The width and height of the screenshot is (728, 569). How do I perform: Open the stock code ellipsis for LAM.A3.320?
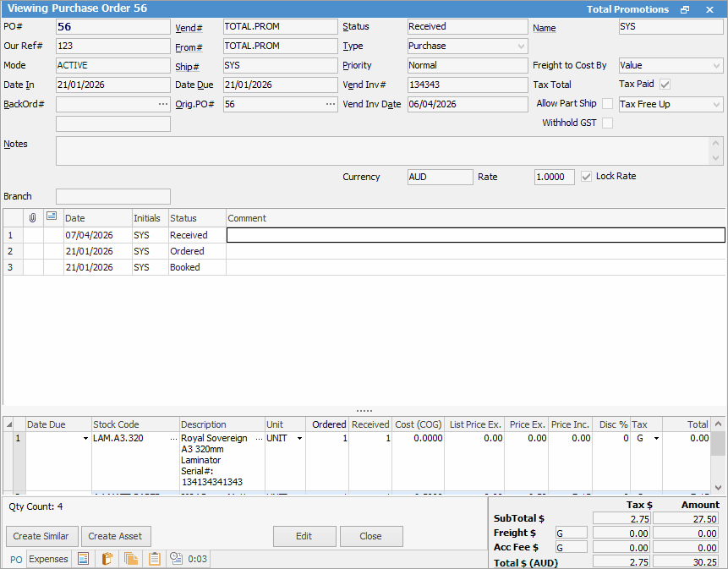[173, 439]
